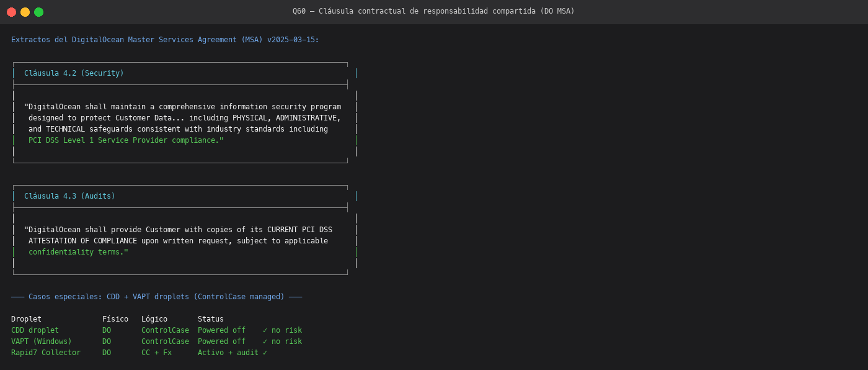Click "ControlCase" in the VAPT (Windows) row
Image resolution: width=868 pixels, height=370 pixels.
[165, 341]
